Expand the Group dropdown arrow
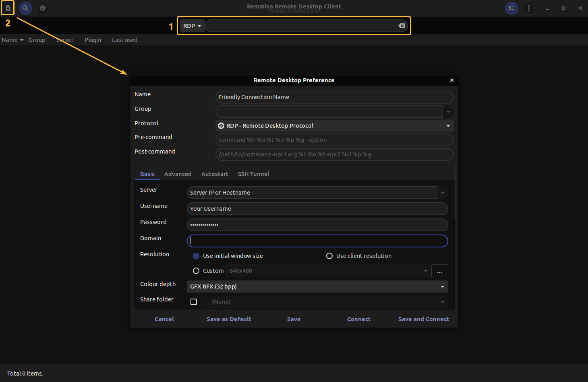588x382 pixels. [x=448, y=112]
